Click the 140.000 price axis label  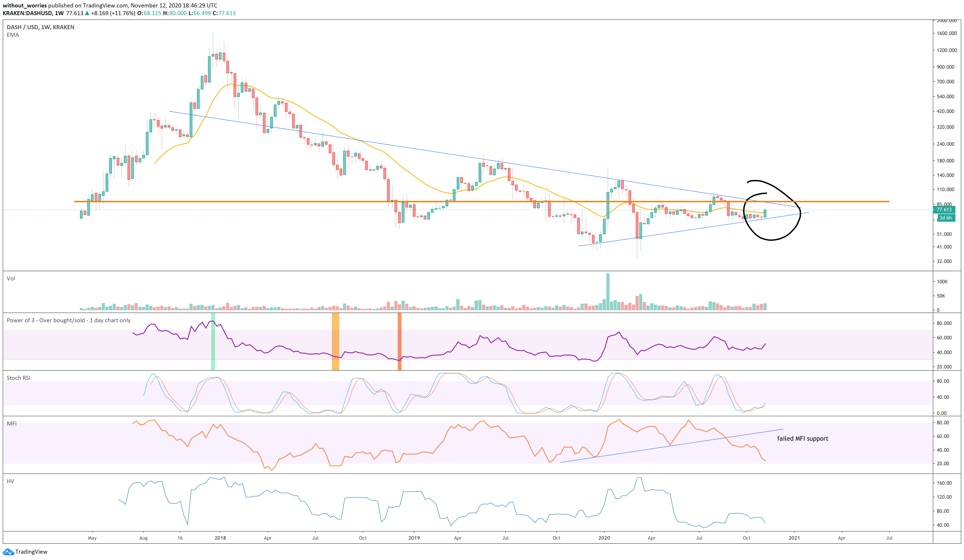coord(945,175)
